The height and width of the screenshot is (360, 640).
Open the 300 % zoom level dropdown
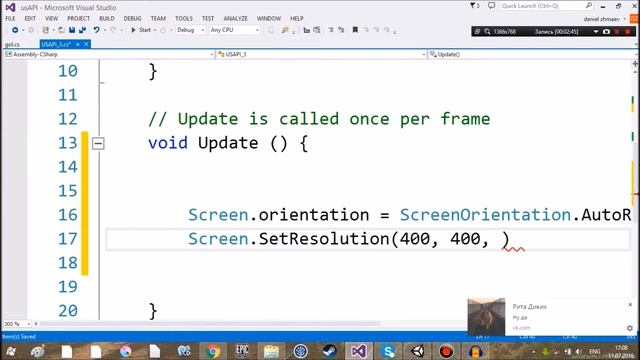pos(17,324)
